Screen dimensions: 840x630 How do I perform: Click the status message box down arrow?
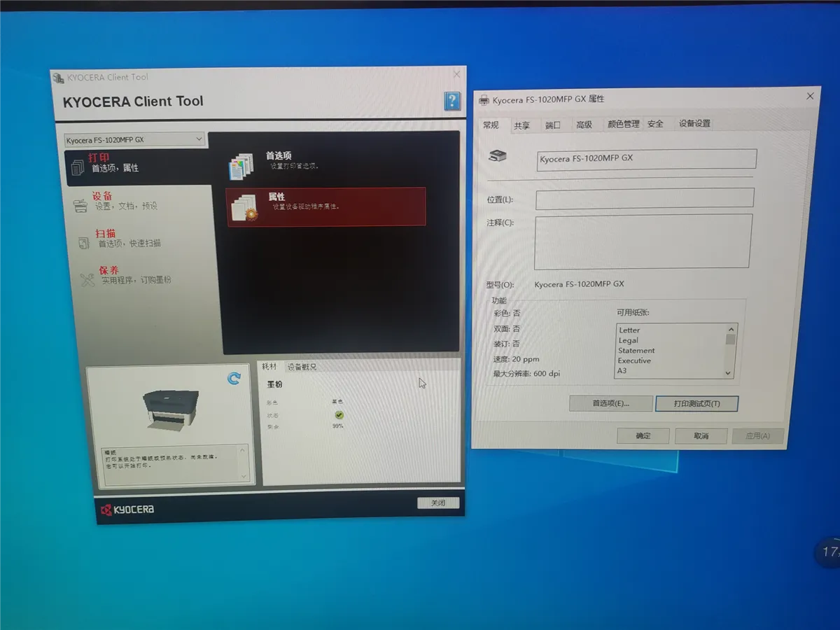click(x=244, y=477)
